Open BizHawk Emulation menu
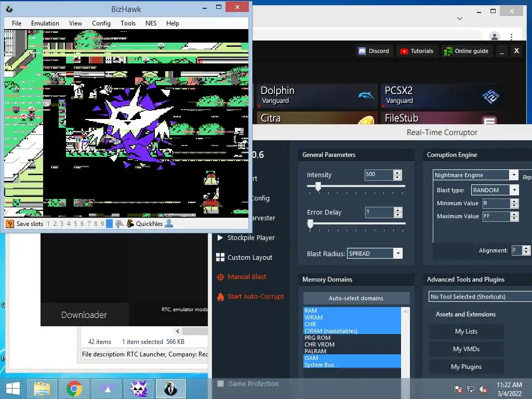Screen dimensions: 532x399 click(45, 23)
